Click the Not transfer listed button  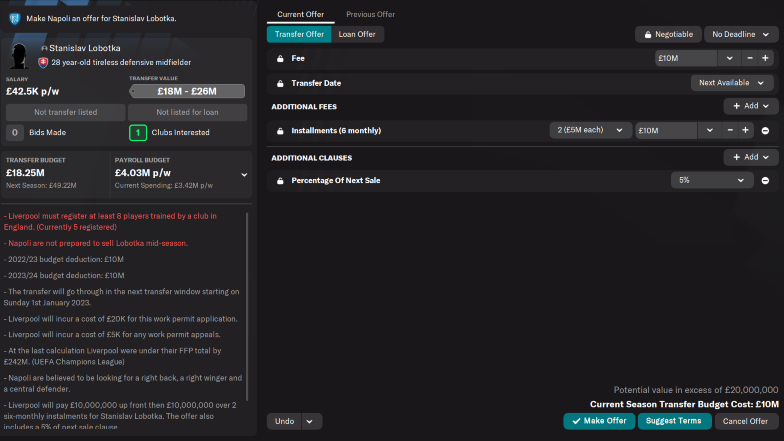[x=66, y=112]
